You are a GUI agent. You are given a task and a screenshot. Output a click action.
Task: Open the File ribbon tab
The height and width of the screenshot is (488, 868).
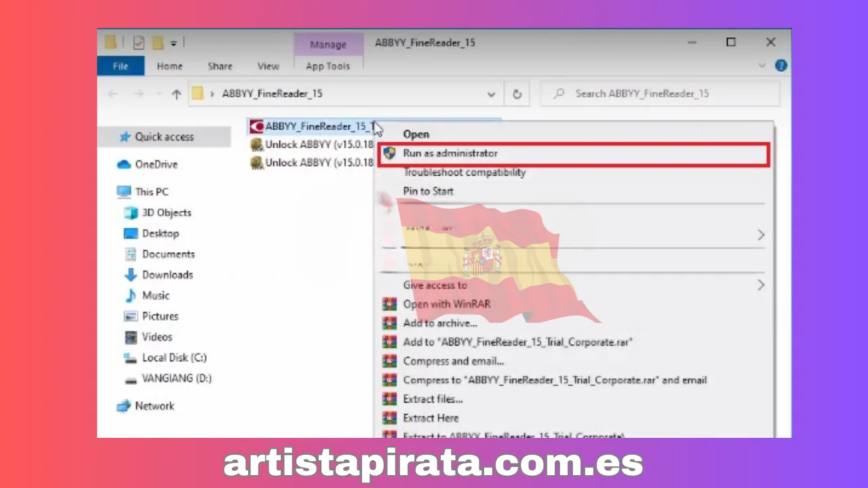[x=121, y=66]
